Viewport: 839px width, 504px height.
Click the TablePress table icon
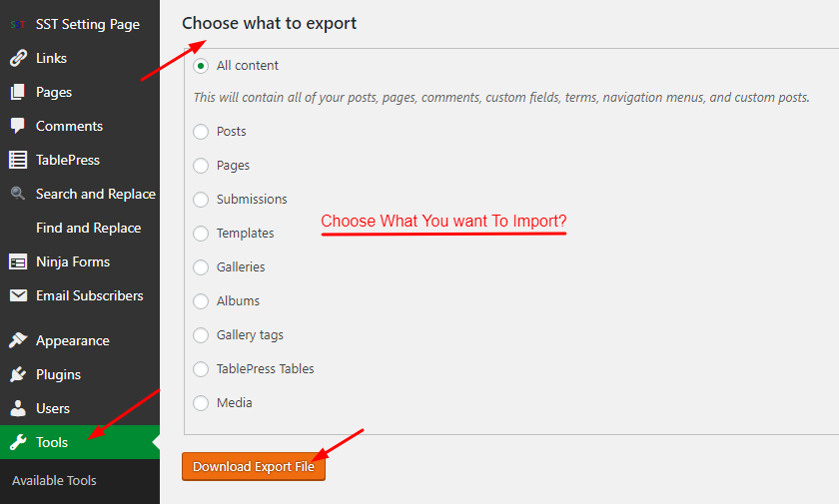pyautogui.click(x=18, y=160)
